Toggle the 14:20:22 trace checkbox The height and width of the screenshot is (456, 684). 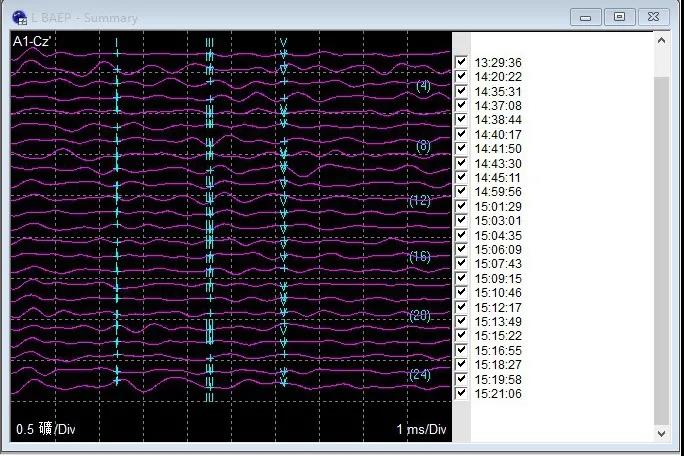[x=461, y=76]
